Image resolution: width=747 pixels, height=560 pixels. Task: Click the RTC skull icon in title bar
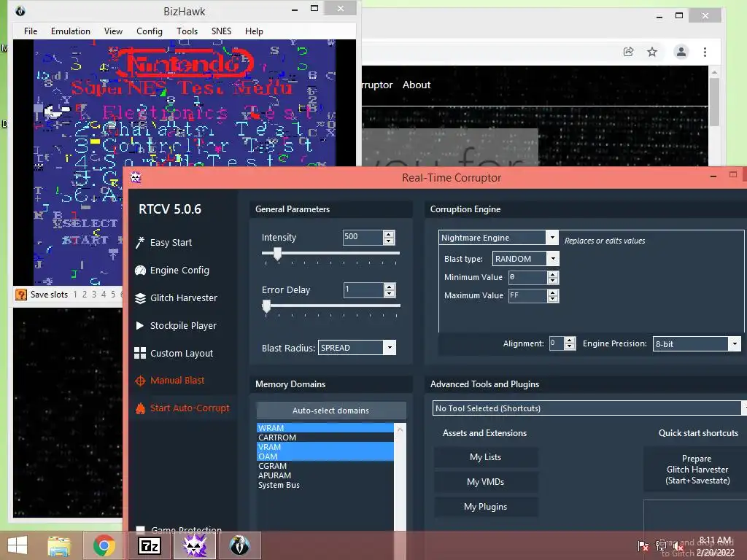pos(136,177)
